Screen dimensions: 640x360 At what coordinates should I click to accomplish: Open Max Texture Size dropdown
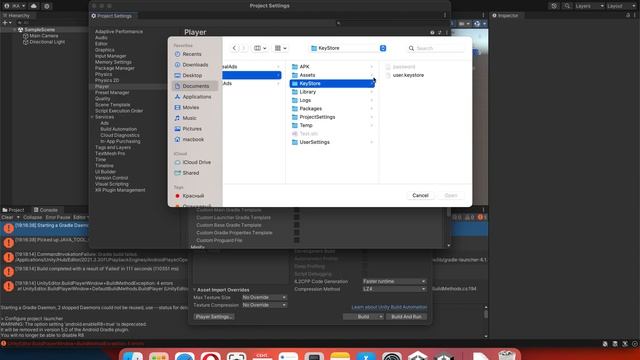pyautogui.click(x=264, y=298)
